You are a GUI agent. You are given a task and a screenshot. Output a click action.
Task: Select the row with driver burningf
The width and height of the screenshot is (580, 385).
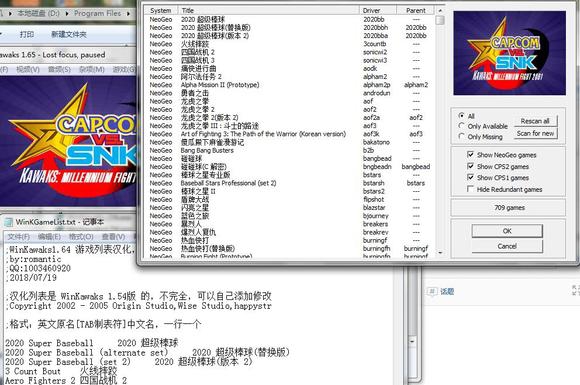coord(289,240)
